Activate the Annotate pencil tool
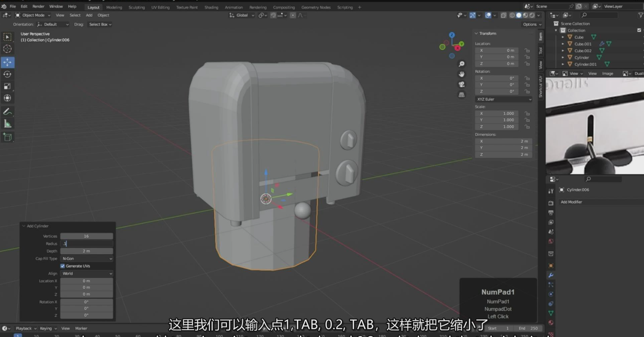This screenshot has height=337, width=644. click(x=7, y=111)
